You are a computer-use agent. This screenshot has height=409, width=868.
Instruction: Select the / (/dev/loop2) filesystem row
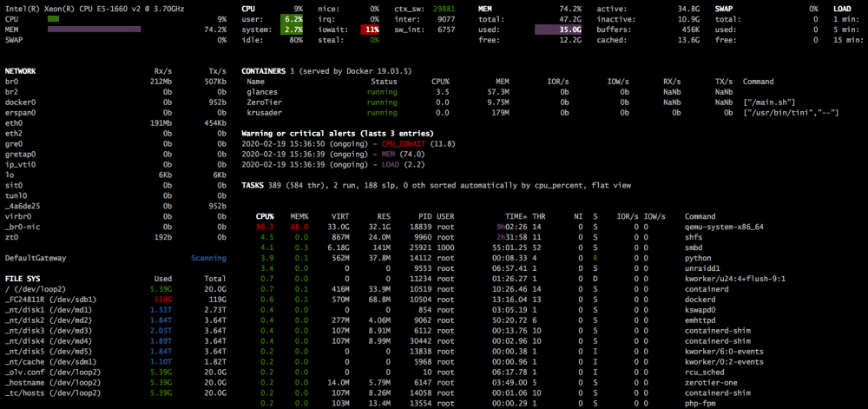[115, 289]
